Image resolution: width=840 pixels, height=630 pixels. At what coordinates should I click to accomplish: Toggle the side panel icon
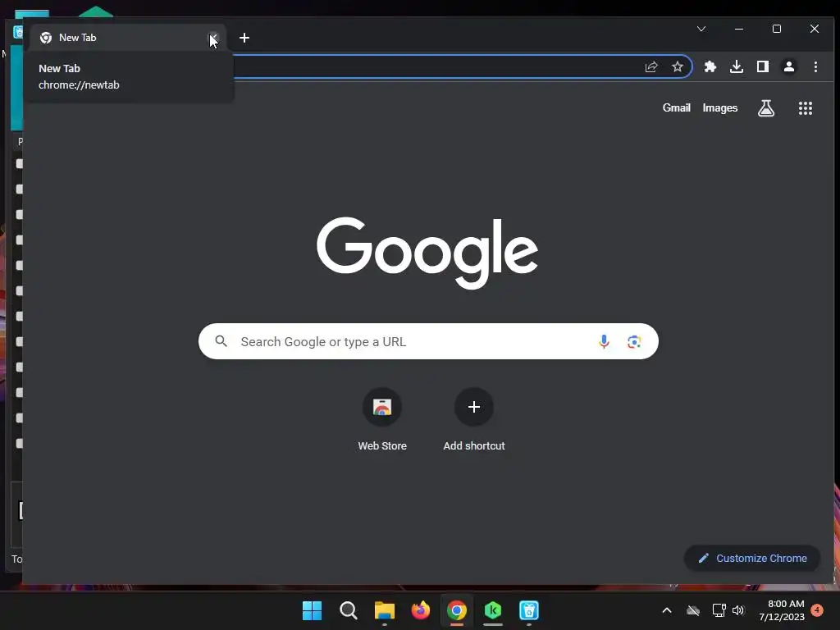(763, 67)
